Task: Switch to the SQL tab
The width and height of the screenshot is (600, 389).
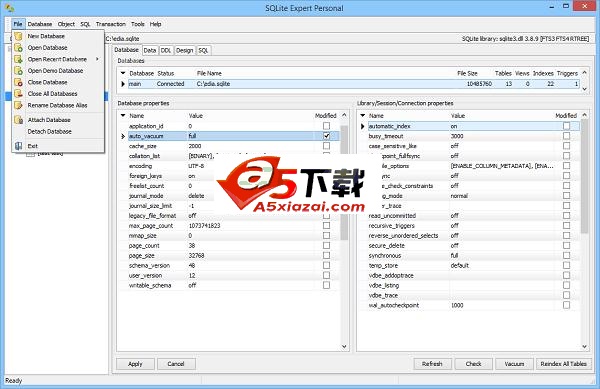Action: [x=203, y=50]
